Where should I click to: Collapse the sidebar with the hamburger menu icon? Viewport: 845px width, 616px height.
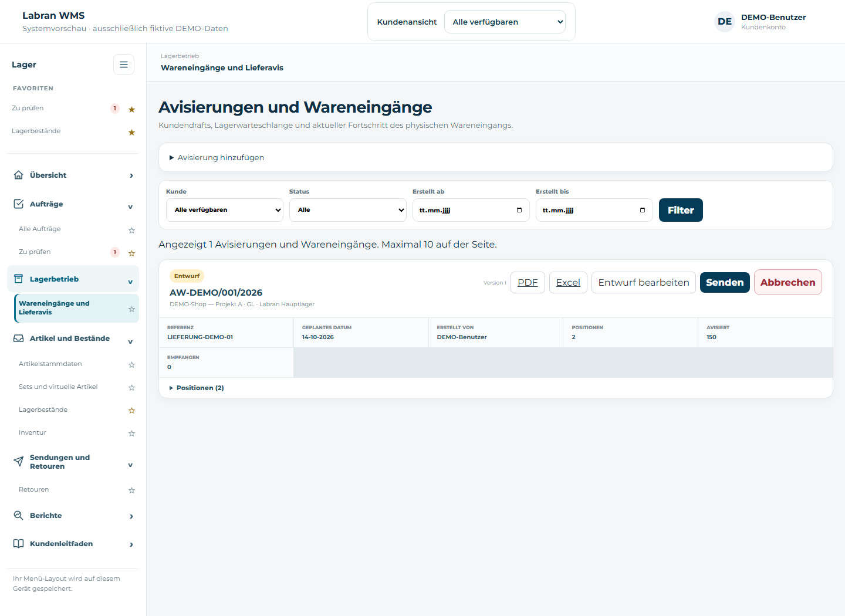(124, 65)
